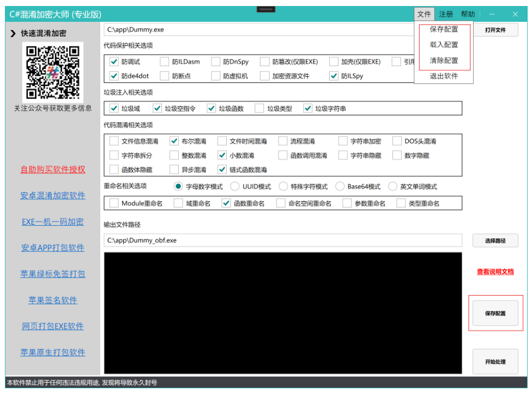This screenshot has width=532, height=397.
Task: Select 退出软件 menu entry
Action: pos(444,76)
